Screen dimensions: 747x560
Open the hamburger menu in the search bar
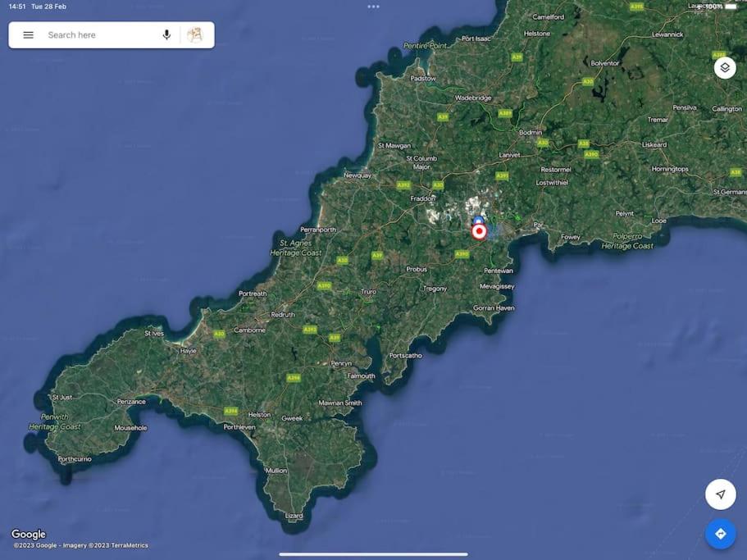(x=29, y=34)
